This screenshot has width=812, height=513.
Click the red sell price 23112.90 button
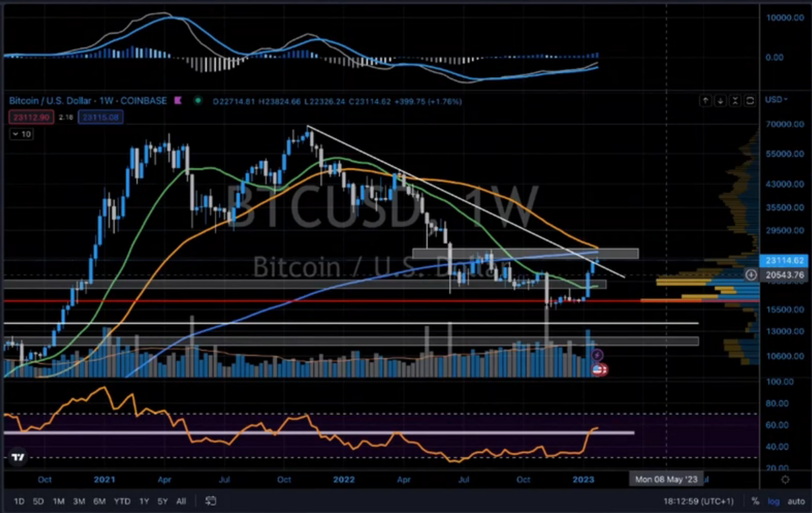[31, 117]
